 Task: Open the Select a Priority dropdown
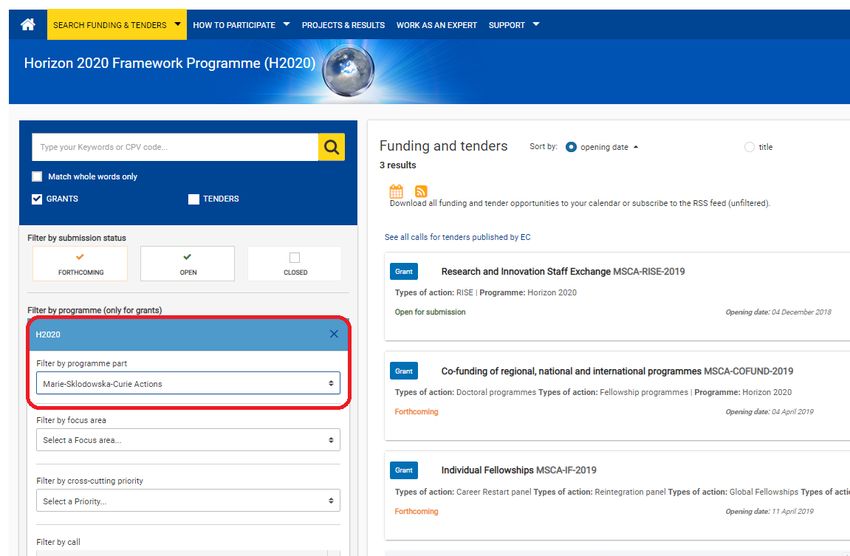(188, 501)
